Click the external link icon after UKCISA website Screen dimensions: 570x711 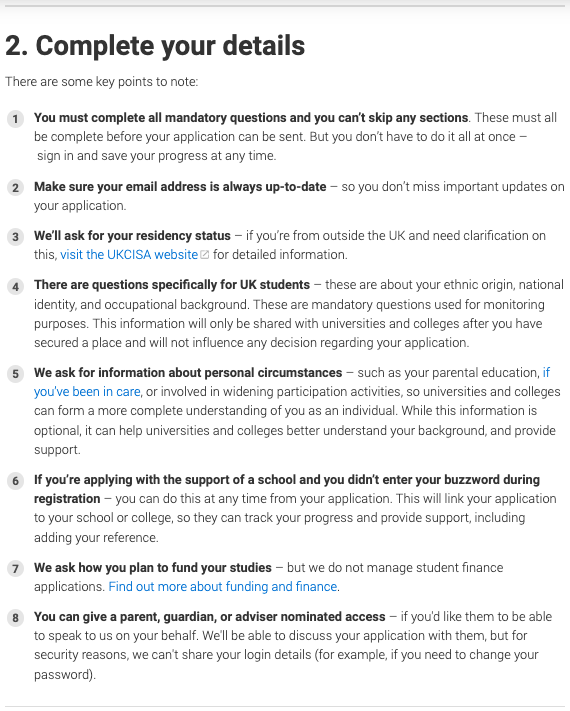205,255
